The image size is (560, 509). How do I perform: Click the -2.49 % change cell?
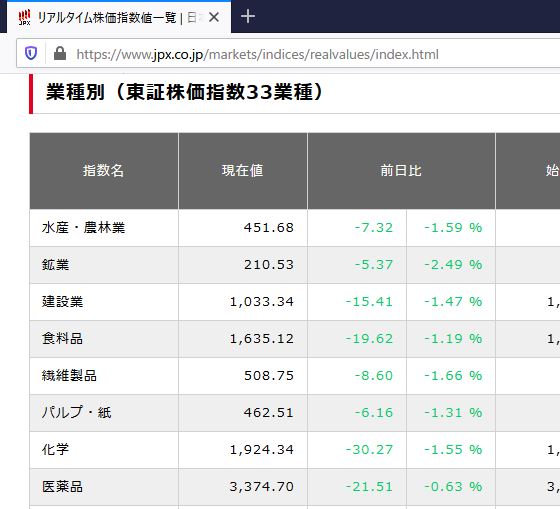click(x=451, y=265)
